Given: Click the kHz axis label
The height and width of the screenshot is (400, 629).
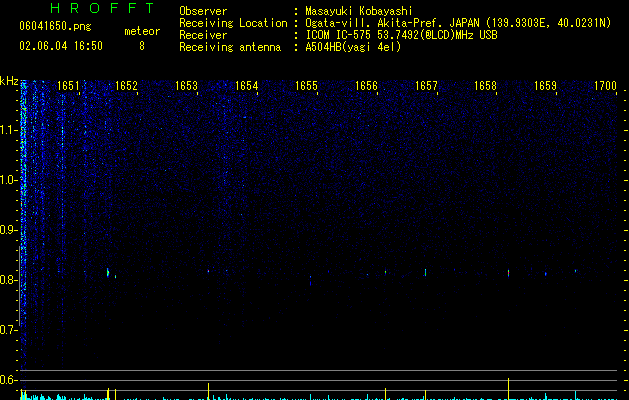Looking at the screenshot, I should point(9,81).
